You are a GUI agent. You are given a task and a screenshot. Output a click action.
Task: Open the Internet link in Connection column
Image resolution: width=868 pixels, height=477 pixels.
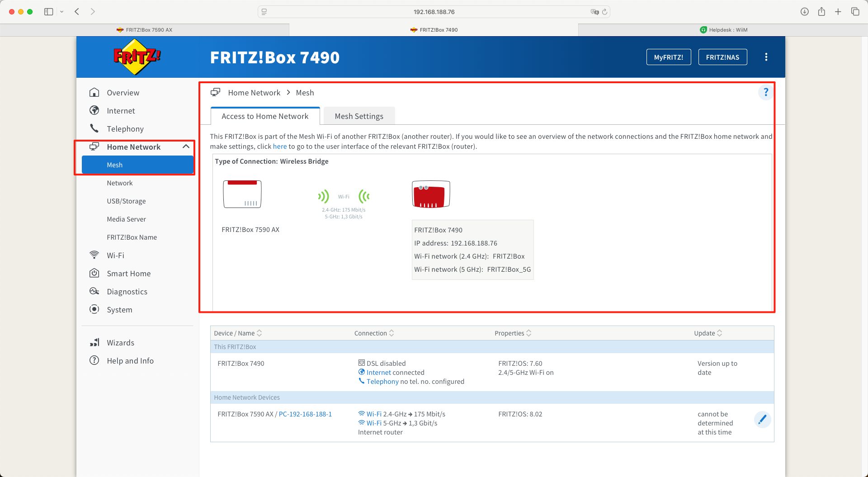click(378, 372)
